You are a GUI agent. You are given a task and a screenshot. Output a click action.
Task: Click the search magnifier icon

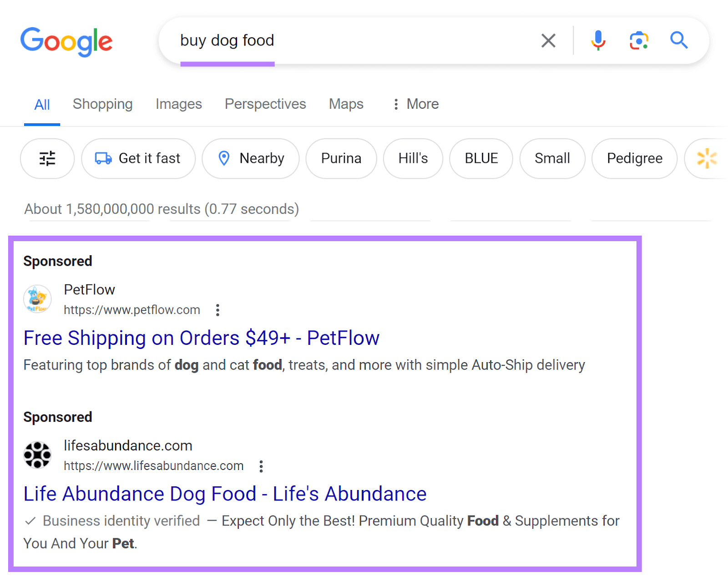[x=678, y=40]
